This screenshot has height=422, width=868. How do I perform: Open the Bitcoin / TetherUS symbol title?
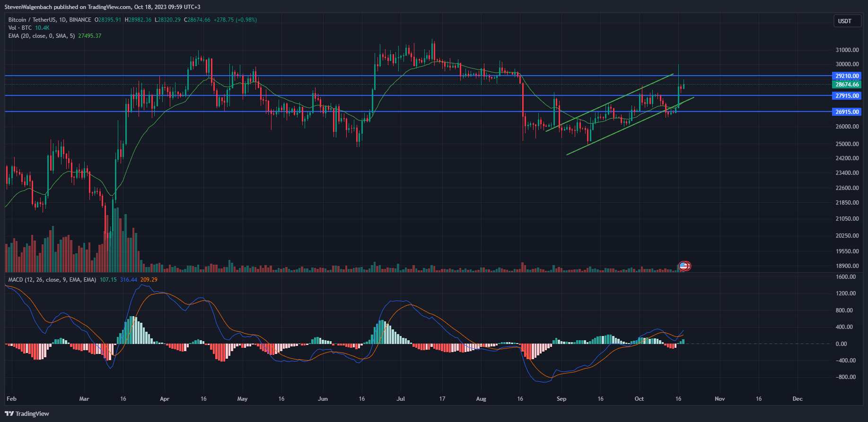(32, 20)
